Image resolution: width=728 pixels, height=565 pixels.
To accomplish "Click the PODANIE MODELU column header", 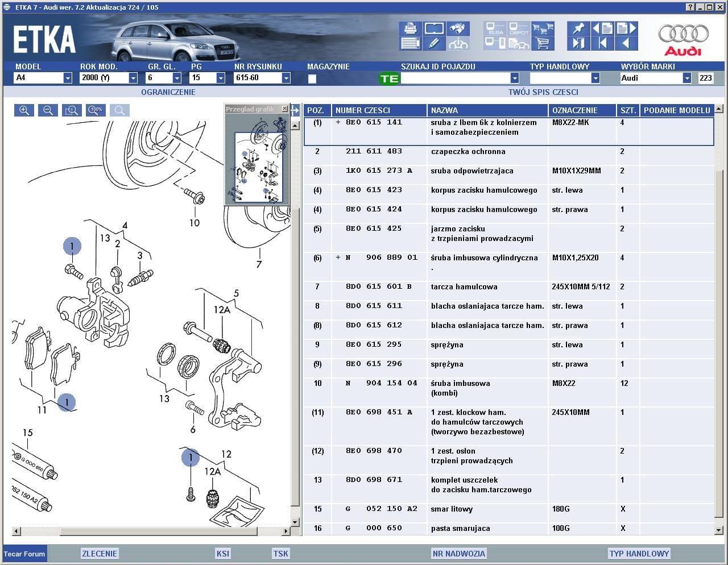I will pos(677,110).
